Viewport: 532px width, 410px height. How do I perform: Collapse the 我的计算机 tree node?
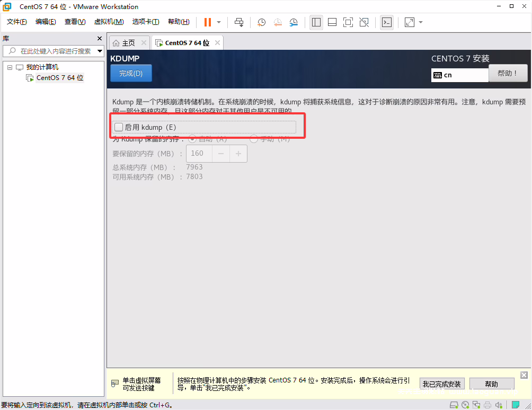10,67
